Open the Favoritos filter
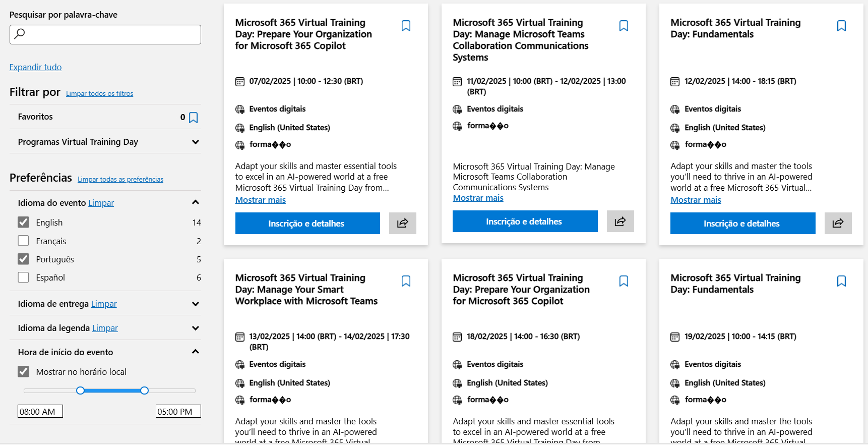868x445 pixels. coord(105,117)
